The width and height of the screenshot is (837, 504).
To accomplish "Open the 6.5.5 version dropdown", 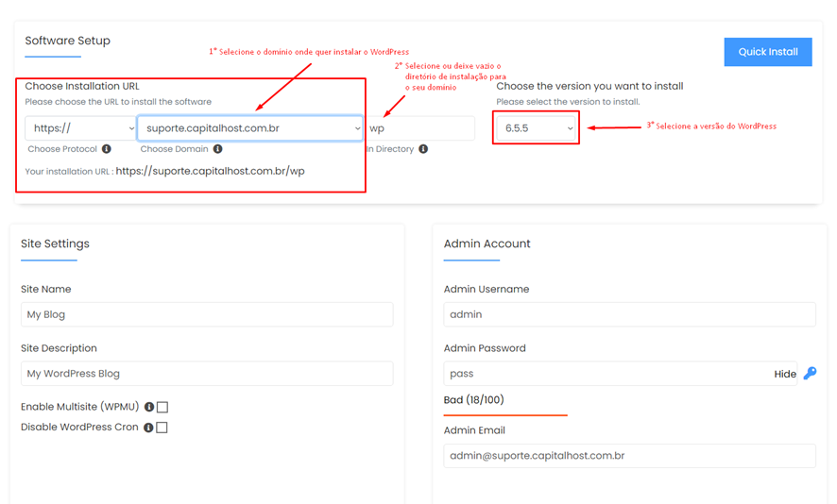I will coord(537,128).
